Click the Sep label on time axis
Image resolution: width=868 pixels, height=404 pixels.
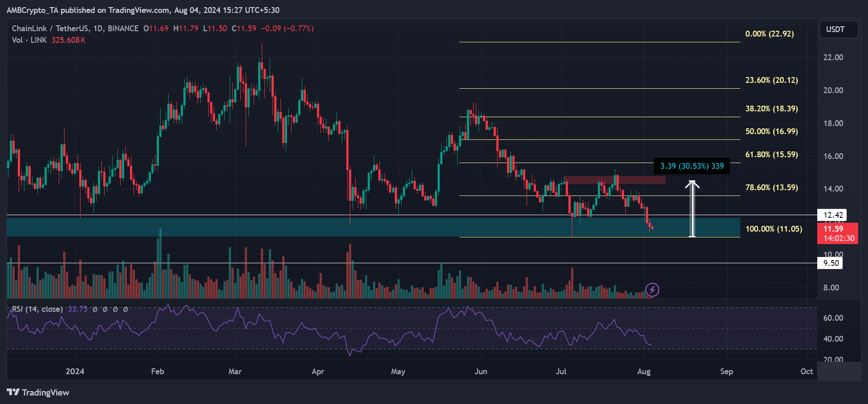pos(726,371)
